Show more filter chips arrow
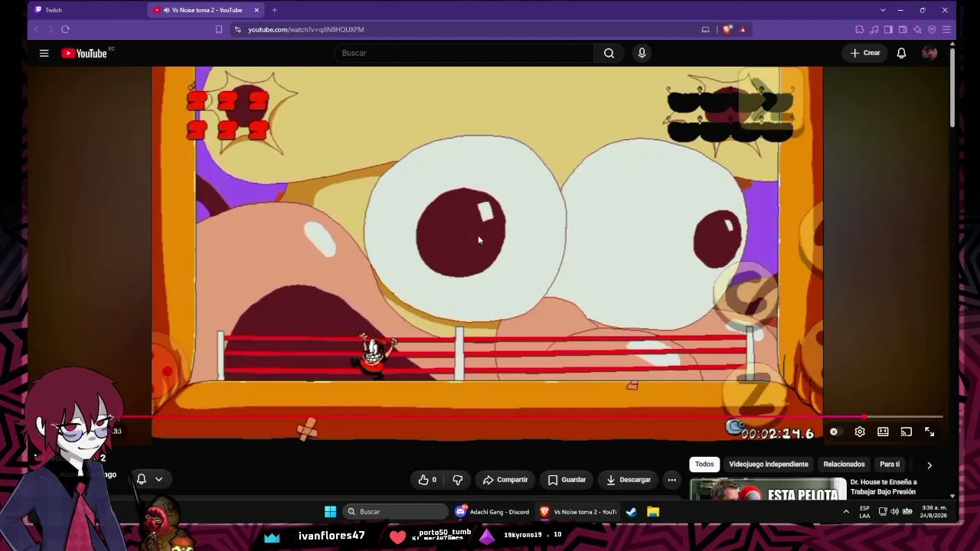Screen dimensions: 980x551 pos(929,465)
